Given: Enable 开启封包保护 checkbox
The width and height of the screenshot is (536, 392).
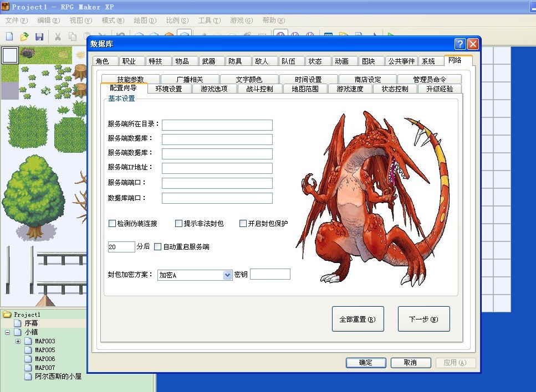Looking at the screenshot, I should (243, 223).
